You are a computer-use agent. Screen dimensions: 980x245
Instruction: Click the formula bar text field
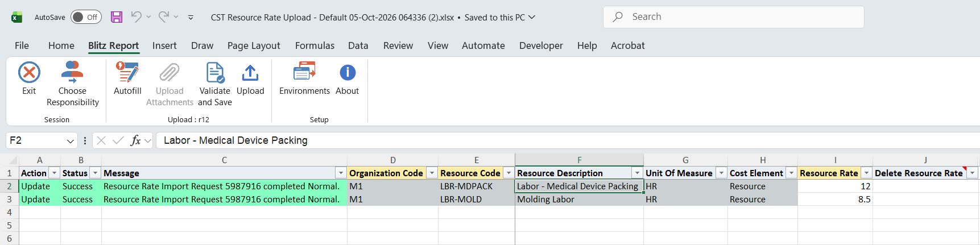coord(568,140)
